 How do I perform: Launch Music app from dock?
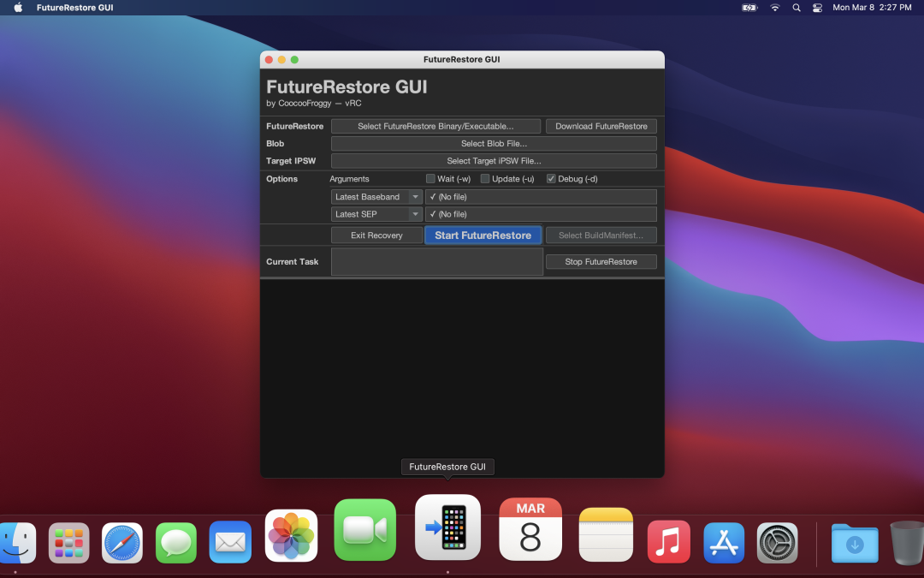click(x=668, y=542)
